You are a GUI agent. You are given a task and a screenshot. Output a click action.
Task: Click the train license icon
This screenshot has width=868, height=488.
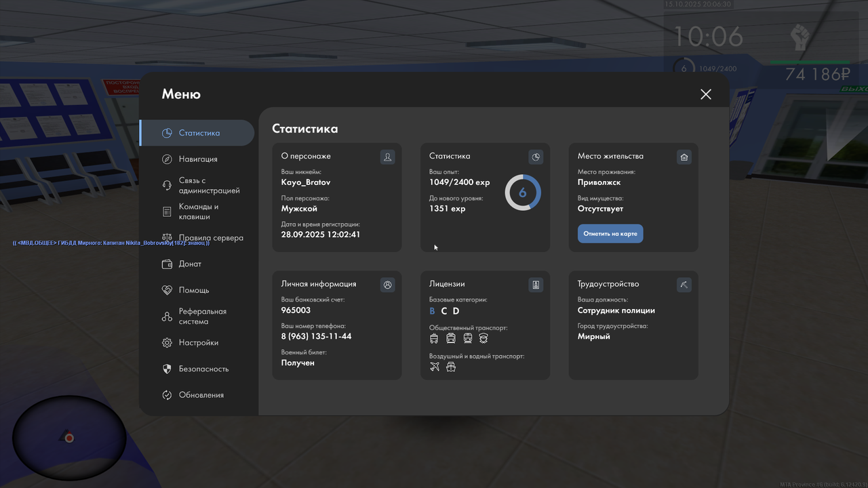coord(468,338)
